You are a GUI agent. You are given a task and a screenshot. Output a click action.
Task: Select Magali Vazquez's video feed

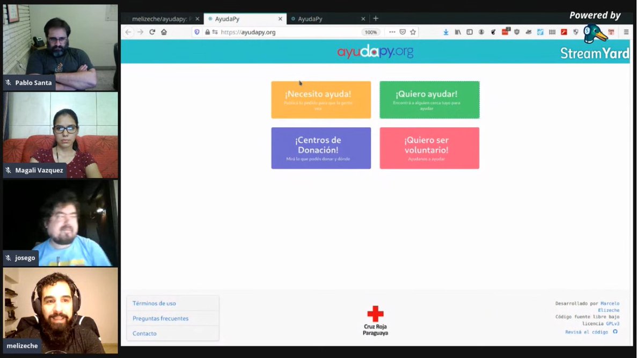pos(61,135)
